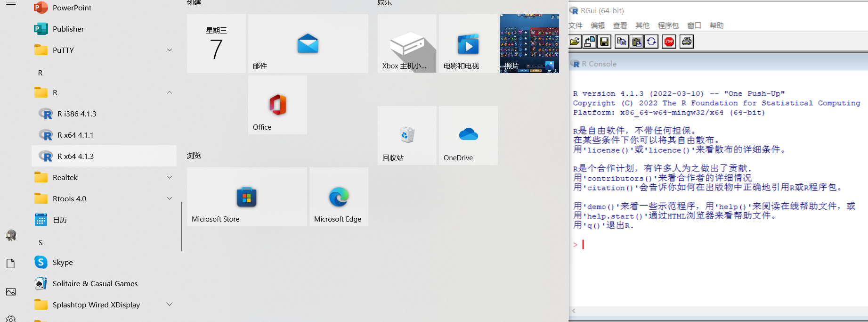Collapse the R folder
The width and height of the screenshot is (868, 322).
click(170, 92)
